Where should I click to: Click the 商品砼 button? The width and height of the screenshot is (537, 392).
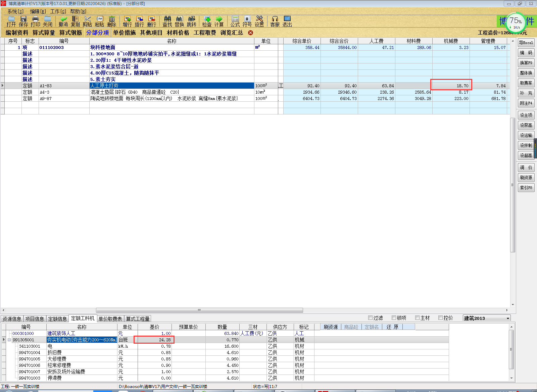[351, 327]
